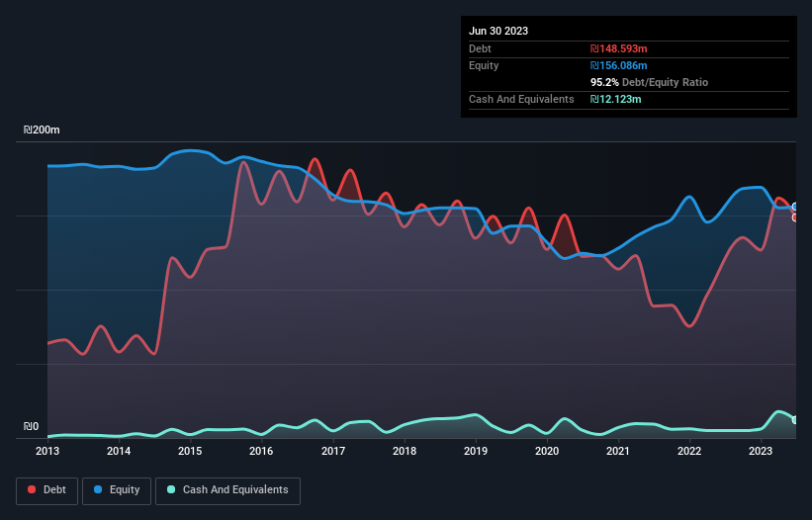812x520 pixels.
Task: Click the 2016 x-axis label
Action: [x=261, y=451]
